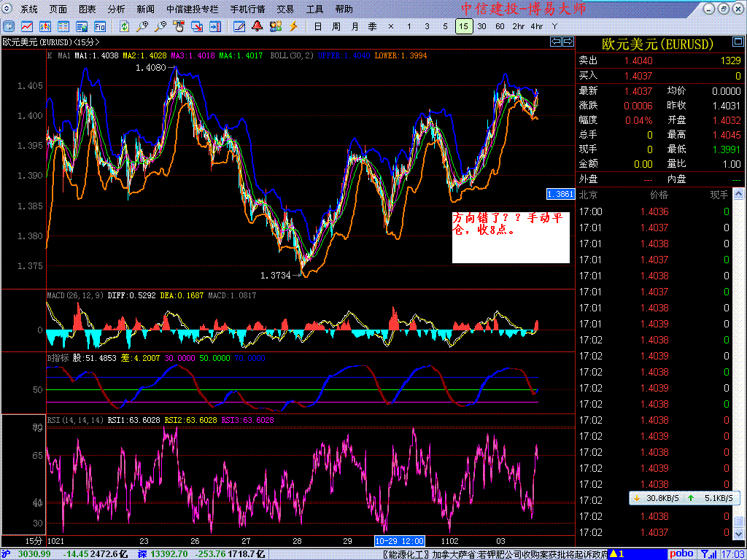Open the line chart toolbar icon
Viewport: 747px width, 560px height.
(x=27, y=26)
